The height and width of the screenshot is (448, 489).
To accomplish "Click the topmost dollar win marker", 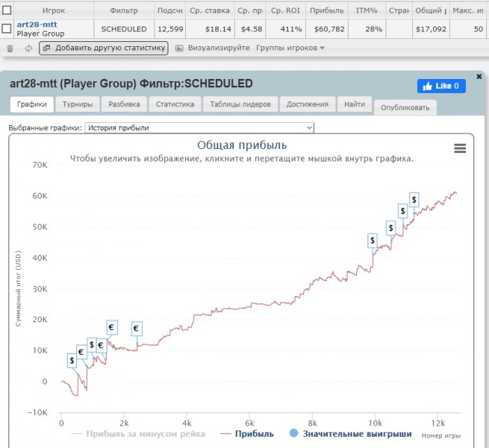I will pos(414,200).
